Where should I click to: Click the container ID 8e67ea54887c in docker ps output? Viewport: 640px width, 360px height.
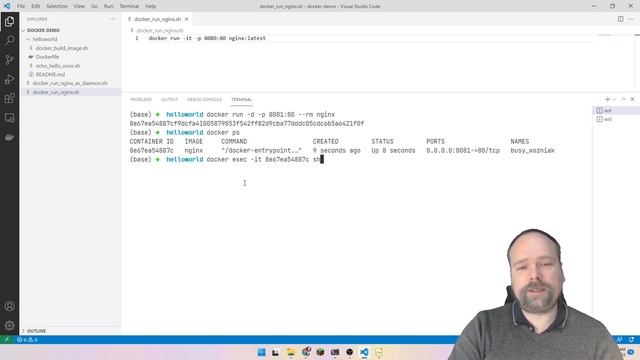[x=151, y=151]
